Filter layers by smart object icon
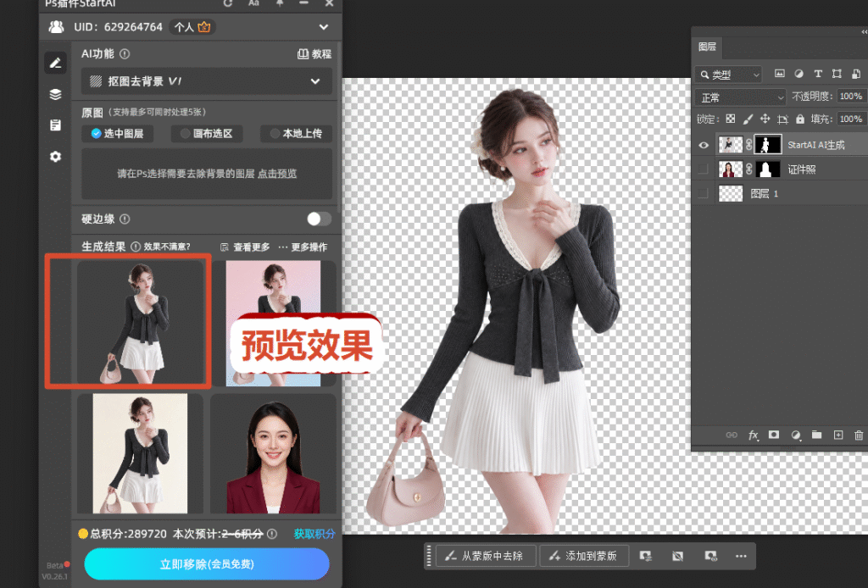The image size is (868, 588). coord(856,74)
